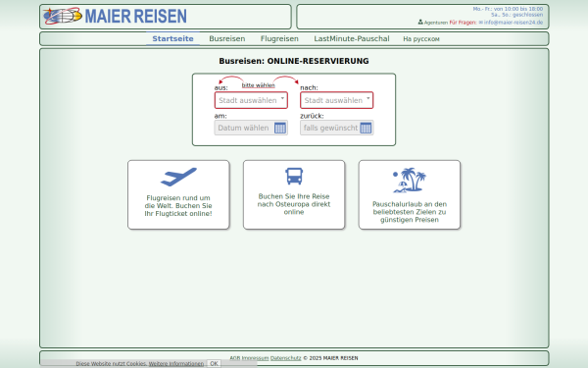This screenshot has width=588, height=368.
Task: Open calendar icon in 'am' date field
Action: point(280,128)
